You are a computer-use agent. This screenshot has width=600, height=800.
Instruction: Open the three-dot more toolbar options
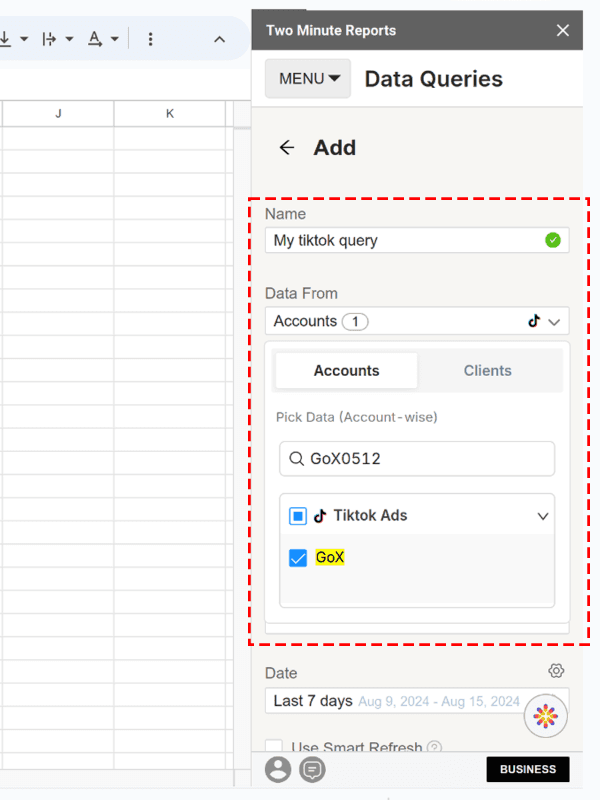(x=150, y=39)
